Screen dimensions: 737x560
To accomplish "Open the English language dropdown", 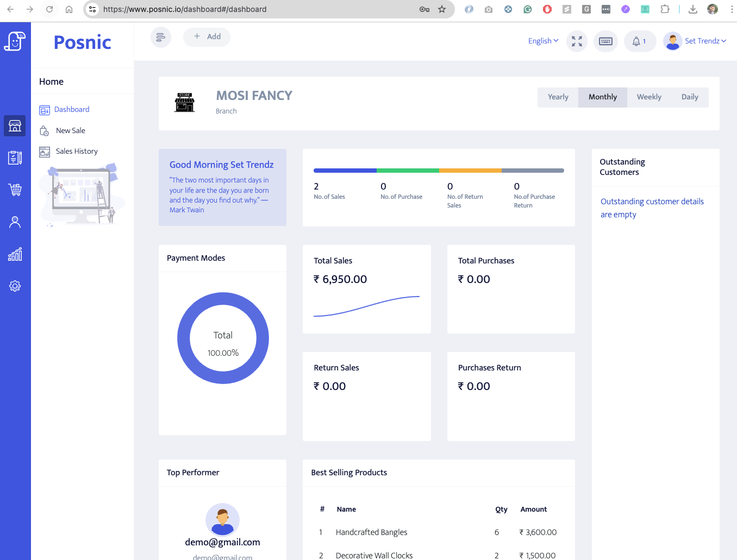I will (x=542, y=41).
